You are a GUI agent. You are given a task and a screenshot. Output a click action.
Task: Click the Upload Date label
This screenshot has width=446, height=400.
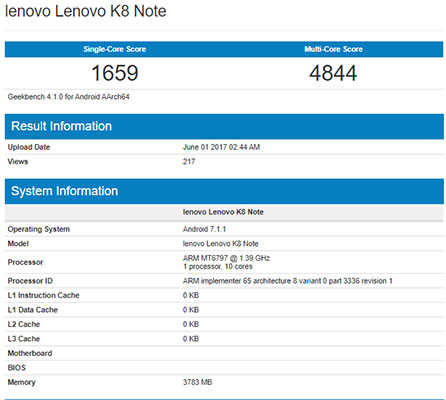(29, 147)
